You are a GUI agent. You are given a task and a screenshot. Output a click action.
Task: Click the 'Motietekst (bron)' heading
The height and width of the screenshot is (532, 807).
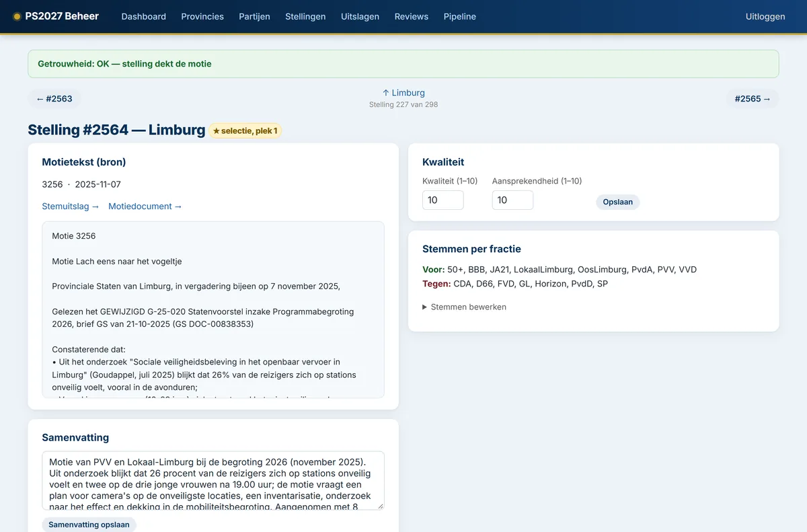pyautogui.click(x=84, y=162)
